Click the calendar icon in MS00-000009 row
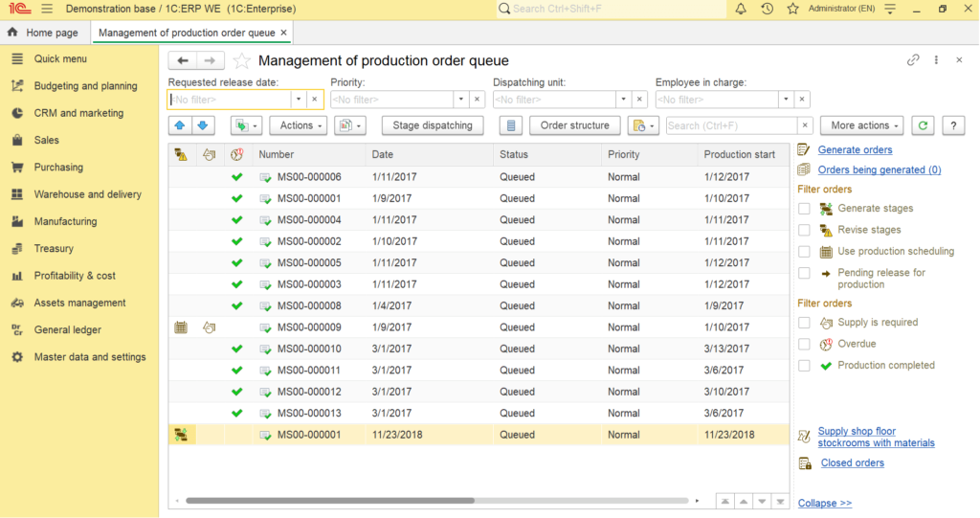This screenshot has width=980, height=518. point(181,327)
